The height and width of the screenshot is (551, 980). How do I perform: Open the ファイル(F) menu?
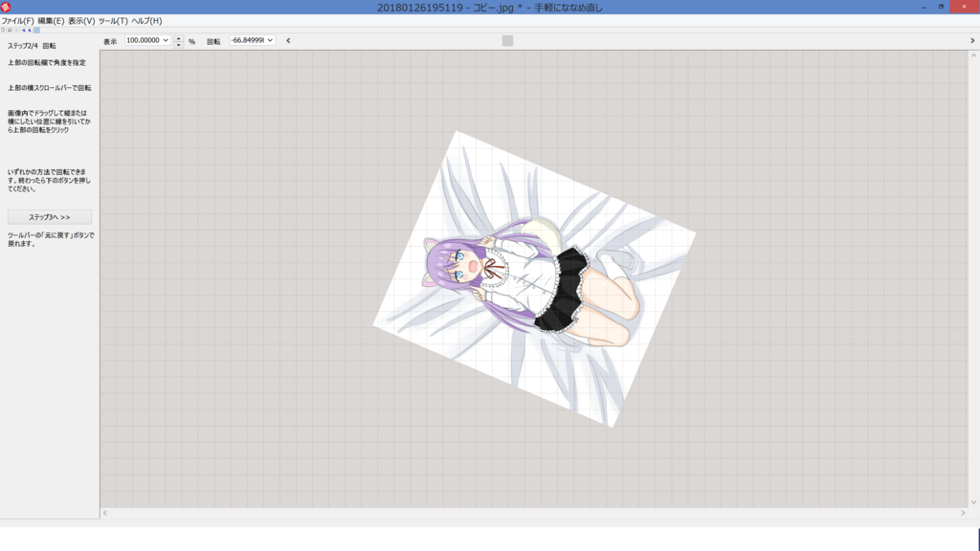tap(17, 21)
